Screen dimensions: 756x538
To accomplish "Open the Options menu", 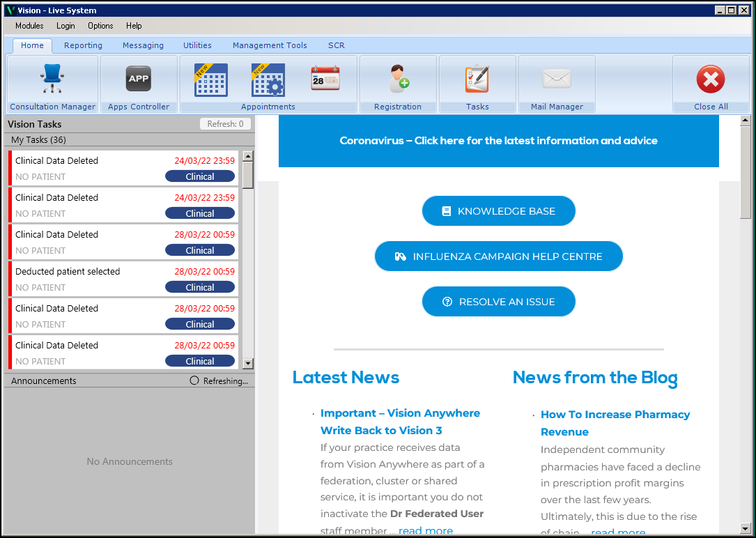I will pos(100,26).
